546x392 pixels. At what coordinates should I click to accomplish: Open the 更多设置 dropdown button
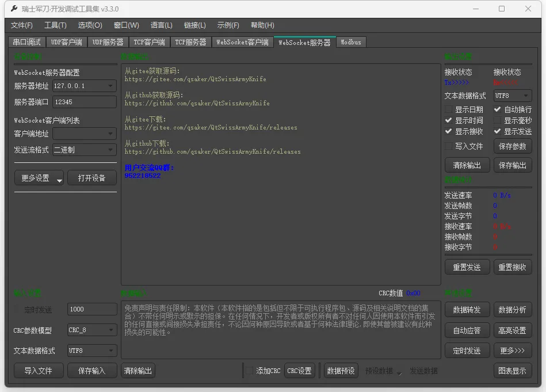coord(39,178)
